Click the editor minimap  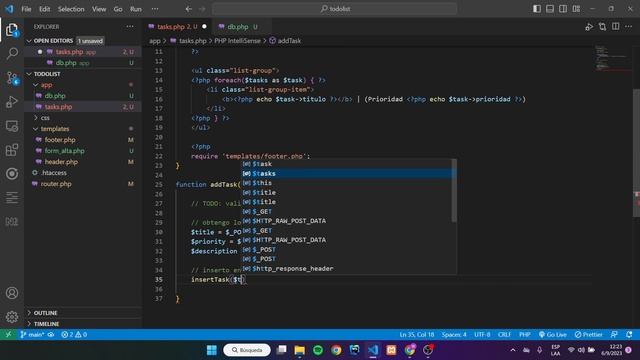612,58
